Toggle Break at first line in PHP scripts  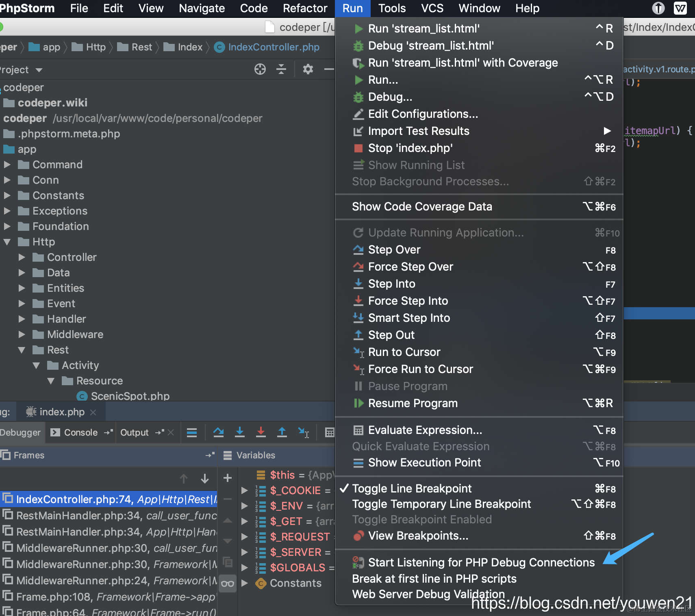coord(479,579)
